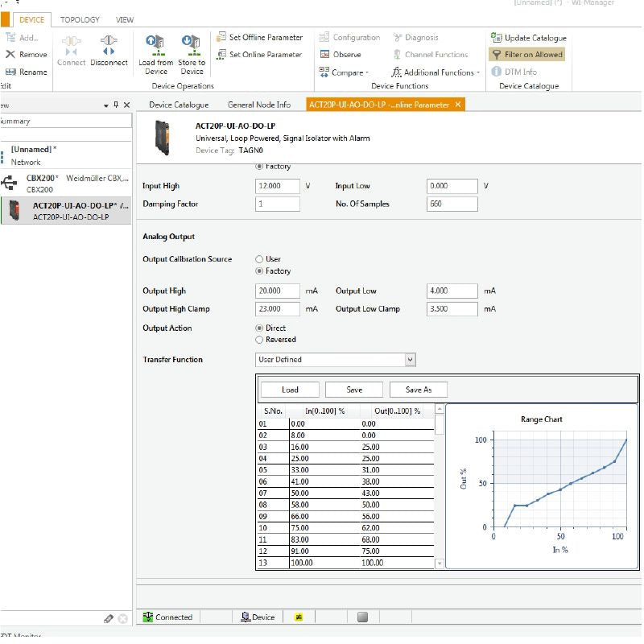Click Load from Device icon
Viewport: 644px width, 644px height.
coord(155,43)
